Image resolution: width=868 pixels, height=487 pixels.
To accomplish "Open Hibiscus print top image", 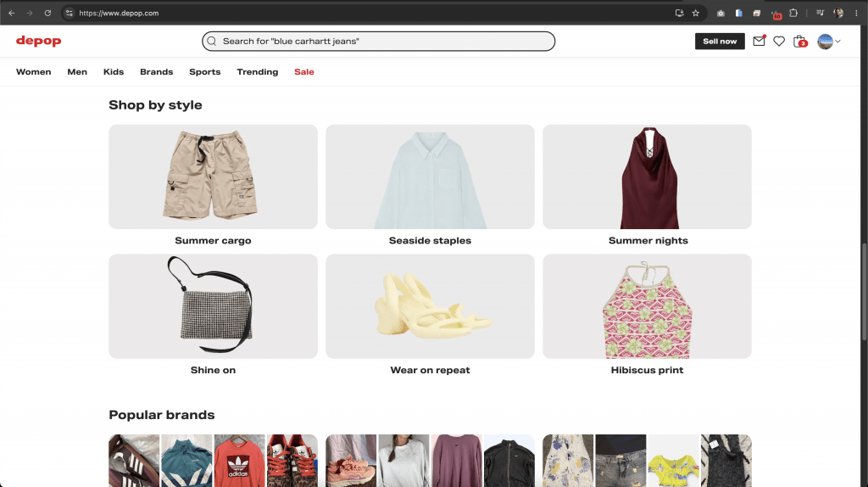I will point(647,306).
